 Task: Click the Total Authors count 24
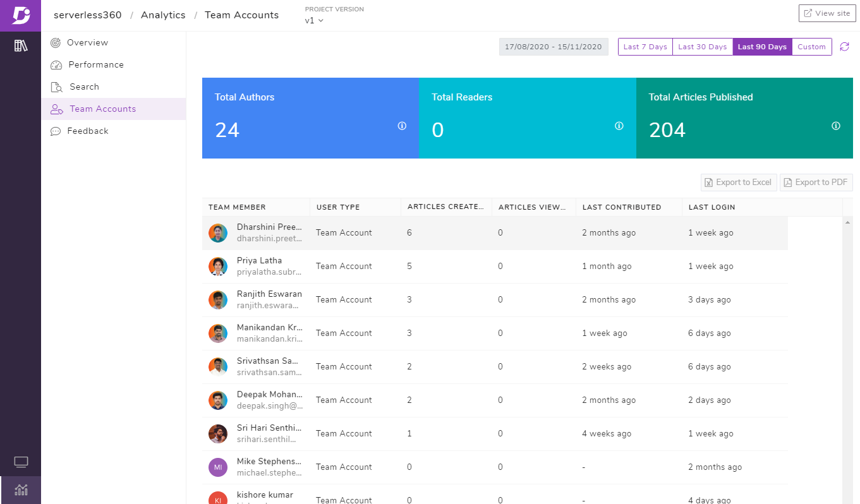point(227,130)
